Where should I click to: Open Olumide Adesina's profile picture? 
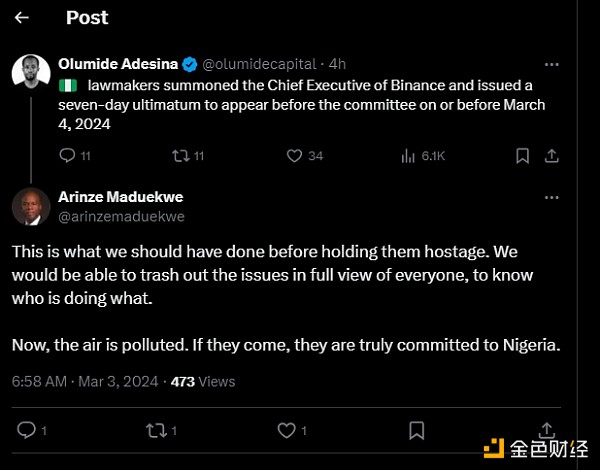(32, 73)
